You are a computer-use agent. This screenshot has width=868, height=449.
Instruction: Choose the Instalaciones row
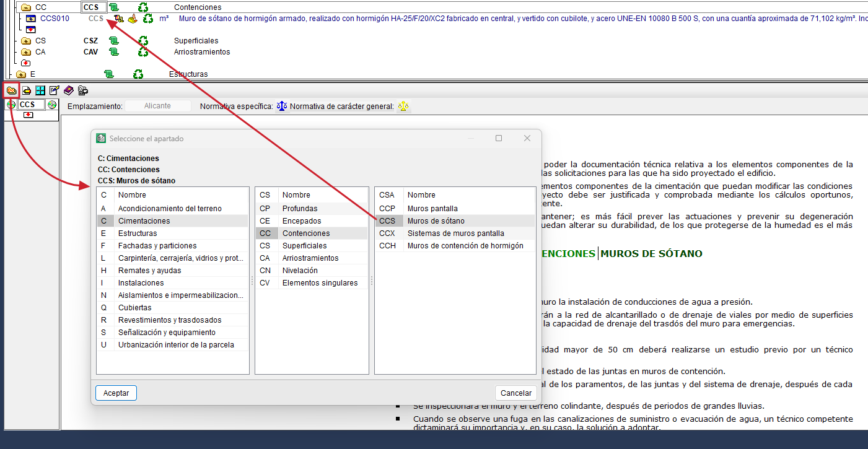[173, 283]
